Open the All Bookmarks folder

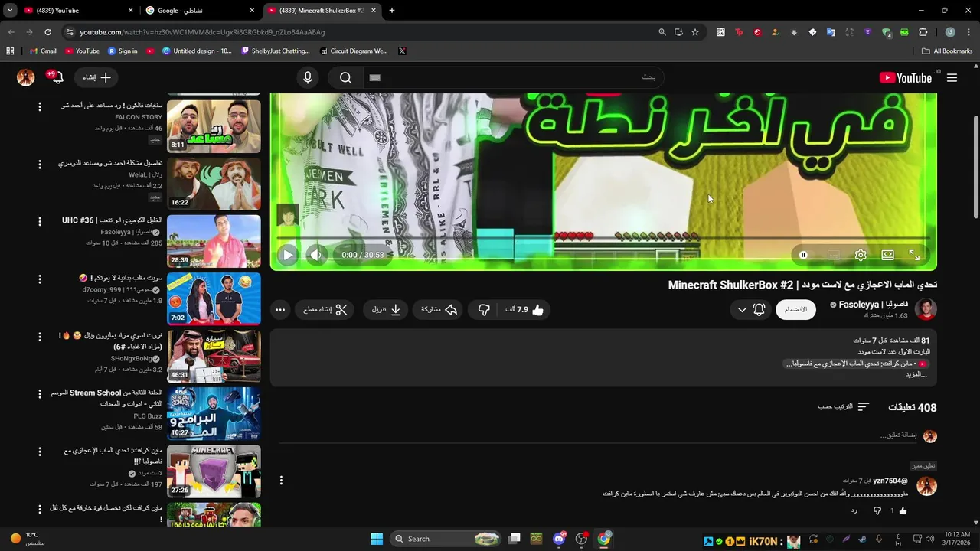click(x=947, y=51)
